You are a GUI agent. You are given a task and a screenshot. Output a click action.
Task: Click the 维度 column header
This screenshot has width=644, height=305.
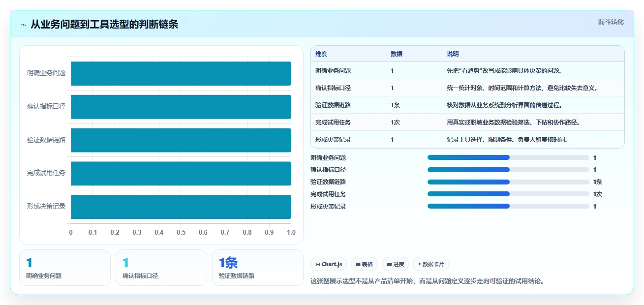coord(321,54)
